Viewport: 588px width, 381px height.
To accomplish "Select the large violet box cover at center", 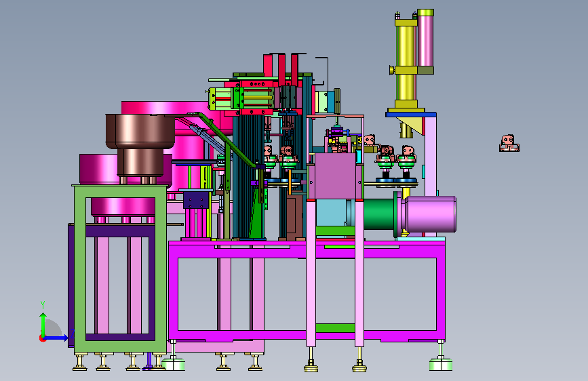I will (335, 176).
